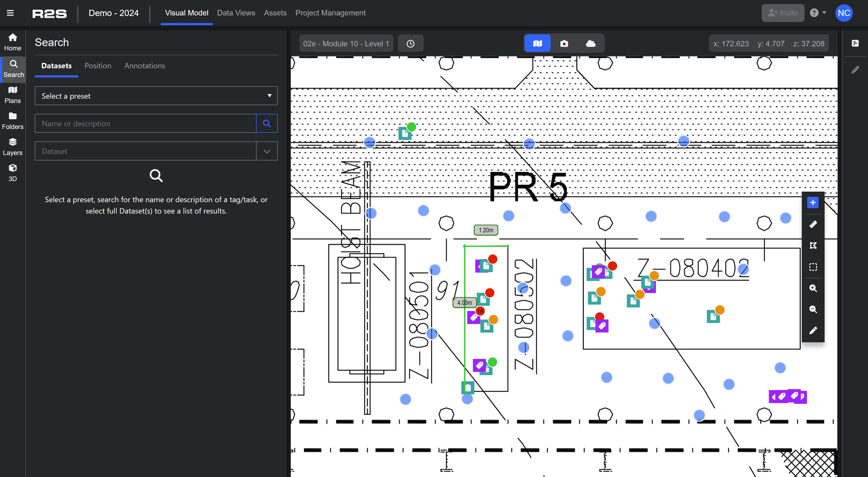Select the Position search tab
868x477 pixels.
tap(98, 66)
